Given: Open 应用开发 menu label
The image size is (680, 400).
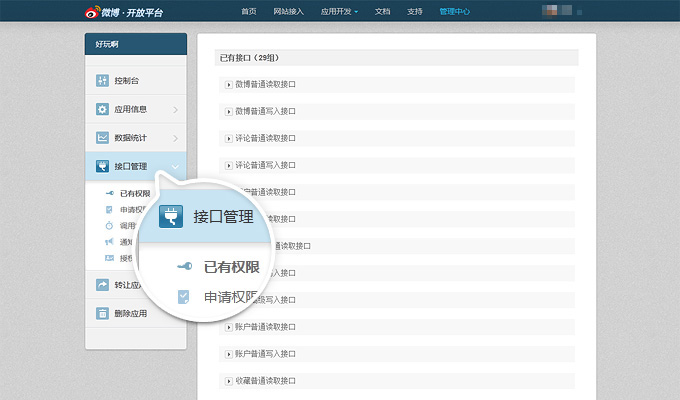Looking at the screenshot, I should click(336, 12).
